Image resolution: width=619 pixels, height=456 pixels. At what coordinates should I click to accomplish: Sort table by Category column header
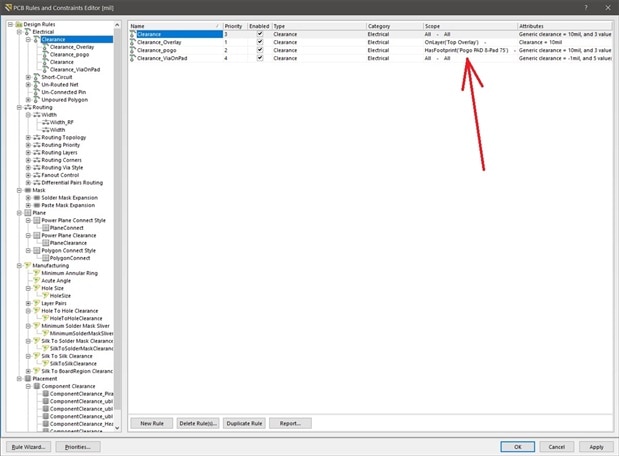(x=395, y=26)
